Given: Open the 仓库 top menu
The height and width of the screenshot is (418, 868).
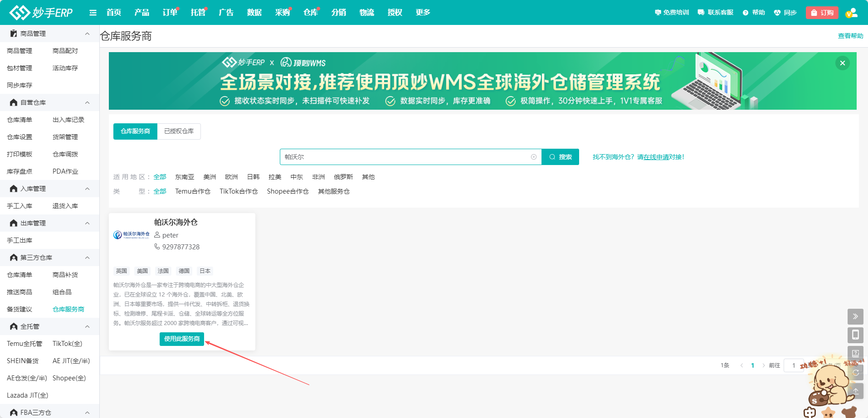Looking at the screenshot, I should pos(310,13).
